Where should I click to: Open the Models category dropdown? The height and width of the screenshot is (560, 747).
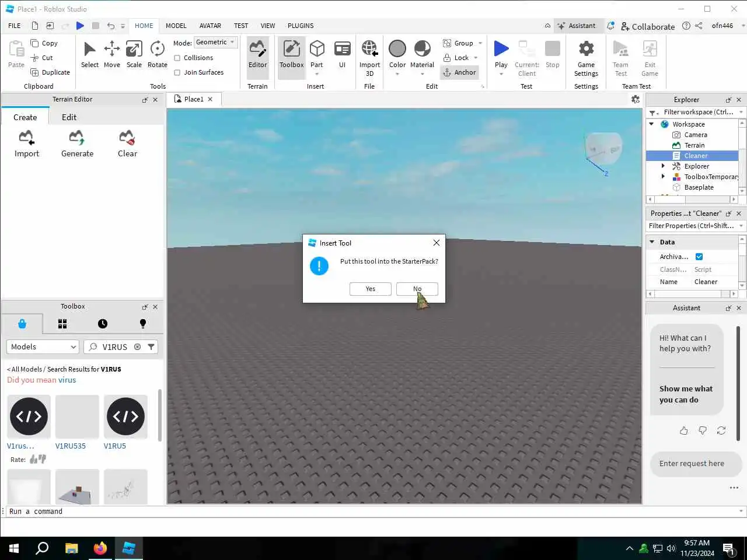pyautogui.click(x=43, y=346)
